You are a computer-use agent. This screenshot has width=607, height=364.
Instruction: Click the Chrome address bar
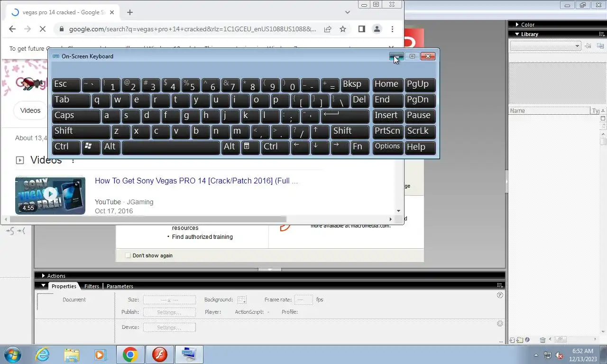(x=192, y=29)
